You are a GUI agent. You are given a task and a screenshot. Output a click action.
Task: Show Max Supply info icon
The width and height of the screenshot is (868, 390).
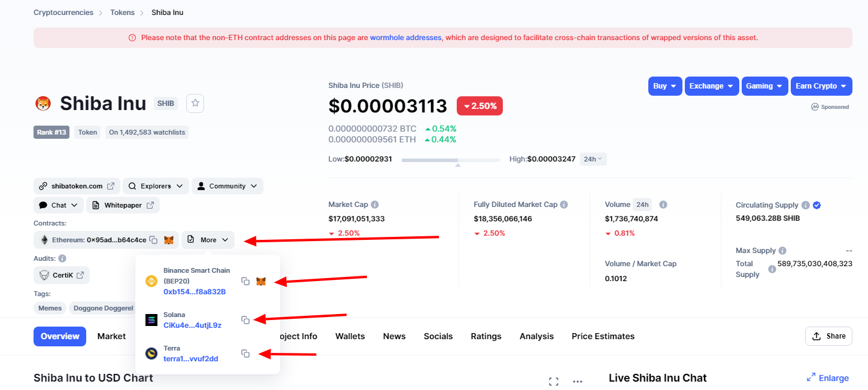[782, 251]
